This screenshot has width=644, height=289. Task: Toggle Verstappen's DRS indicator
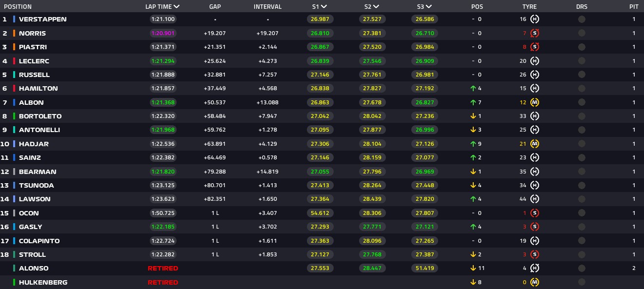(582, 19)
